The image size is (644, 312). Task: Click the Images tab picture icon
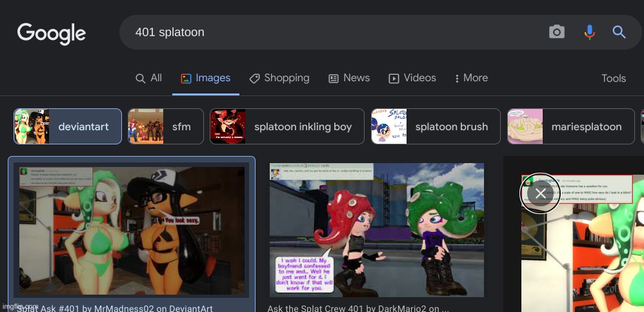(x=186, y=79)
